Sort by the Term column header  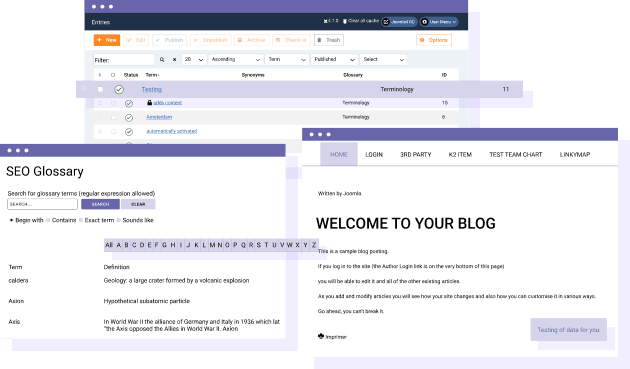152,75
